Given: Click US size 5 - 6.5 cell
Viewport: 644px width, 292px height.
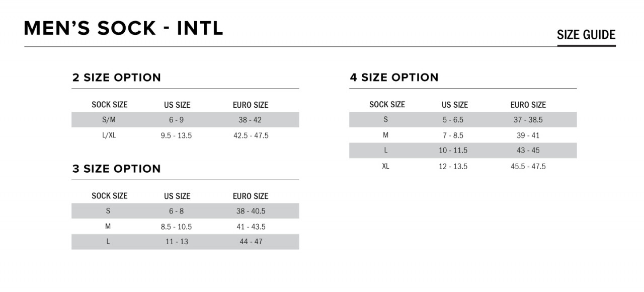Looking at the screenshot, I should [x=453, y=120].
